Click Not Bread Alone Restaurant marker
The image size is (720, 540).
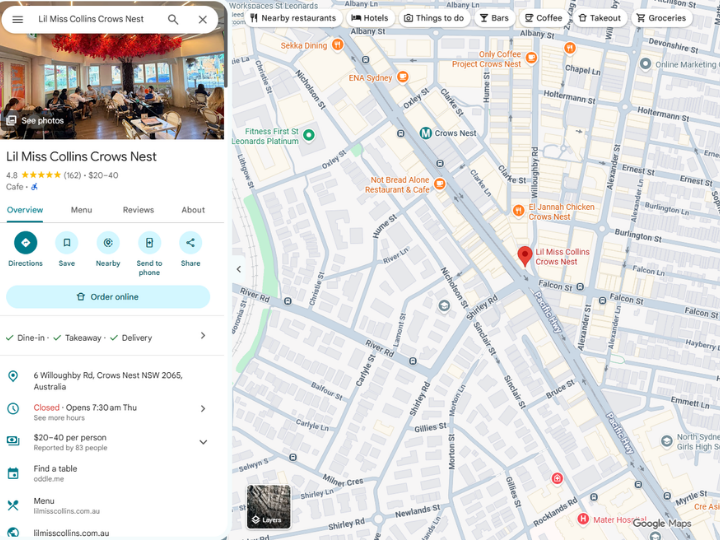439,184
